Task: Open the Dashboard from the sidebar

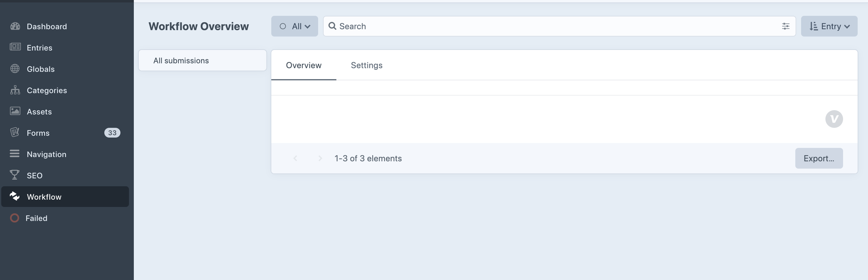Action: (x=15, y=26)
